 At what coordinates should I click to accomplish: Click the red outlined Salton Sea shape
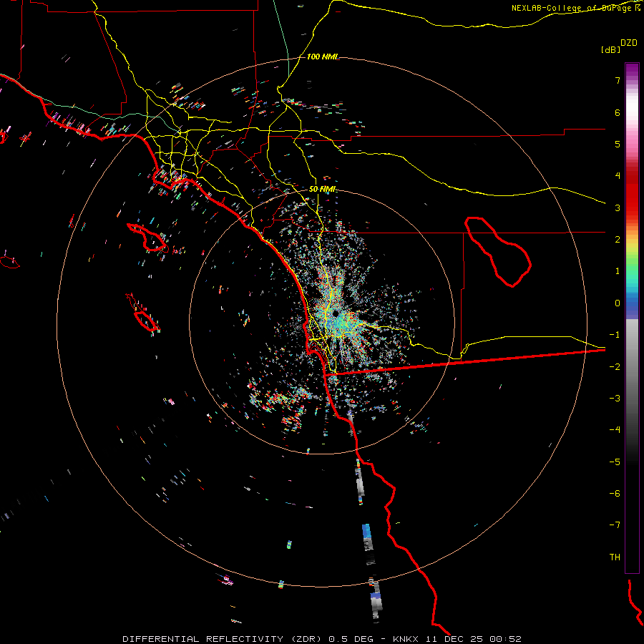point(498,252)
